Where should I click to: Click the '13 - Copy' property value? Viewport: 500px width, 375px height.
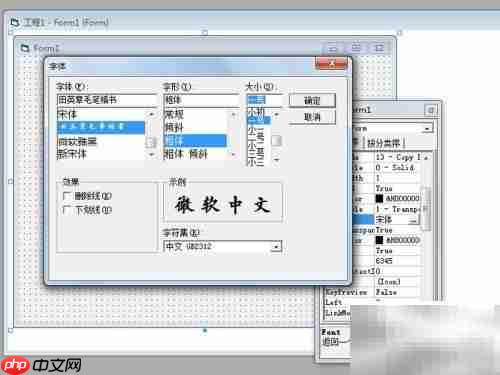398,157
